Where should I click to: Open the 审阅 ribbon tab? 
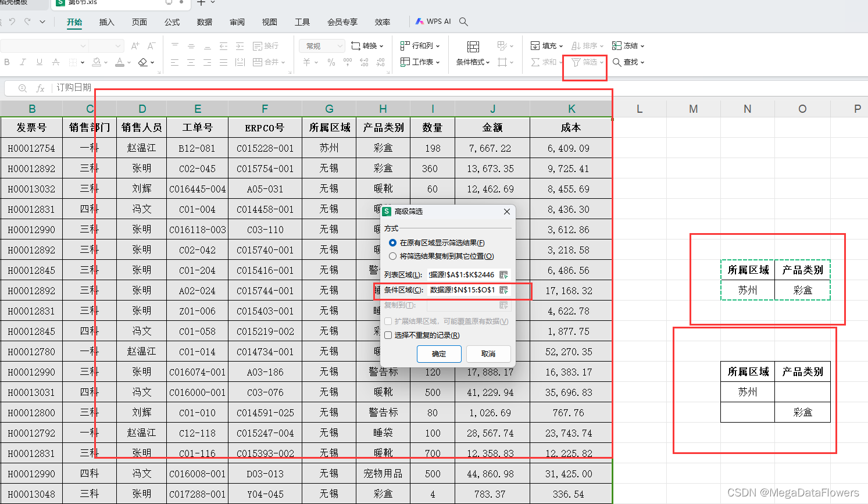[x=237, y=22]
